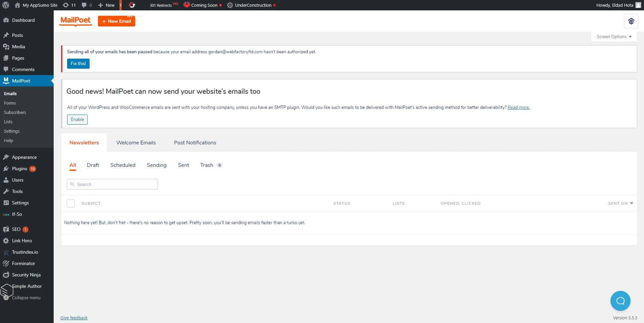Click Collapse menu in the sidebar
Screen dimensions: 644x323
point(26,298)
